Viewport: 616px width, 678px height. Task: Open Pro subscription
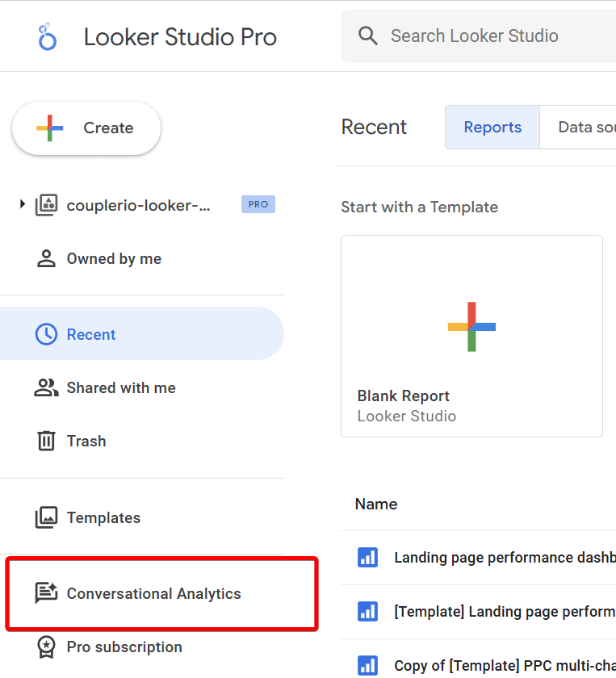click(124, 647)
